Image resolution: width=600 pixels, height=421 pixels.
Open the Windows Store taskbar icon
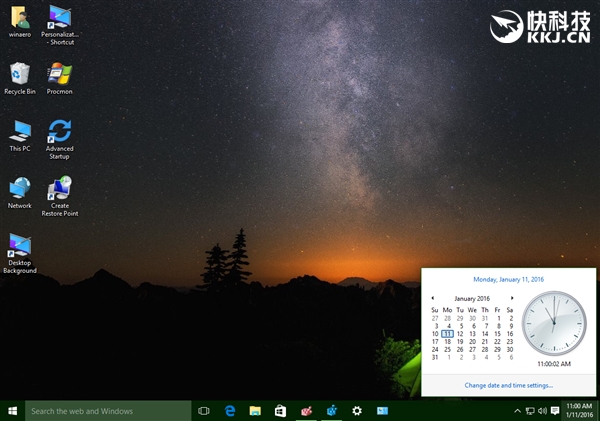280,411
